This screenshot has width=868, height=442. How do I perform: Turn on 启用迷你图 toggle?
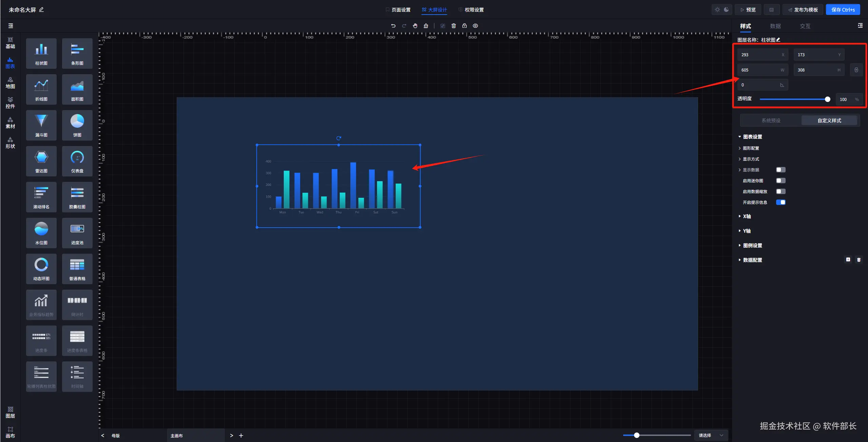pyautogui.click(x=781, y=181)
